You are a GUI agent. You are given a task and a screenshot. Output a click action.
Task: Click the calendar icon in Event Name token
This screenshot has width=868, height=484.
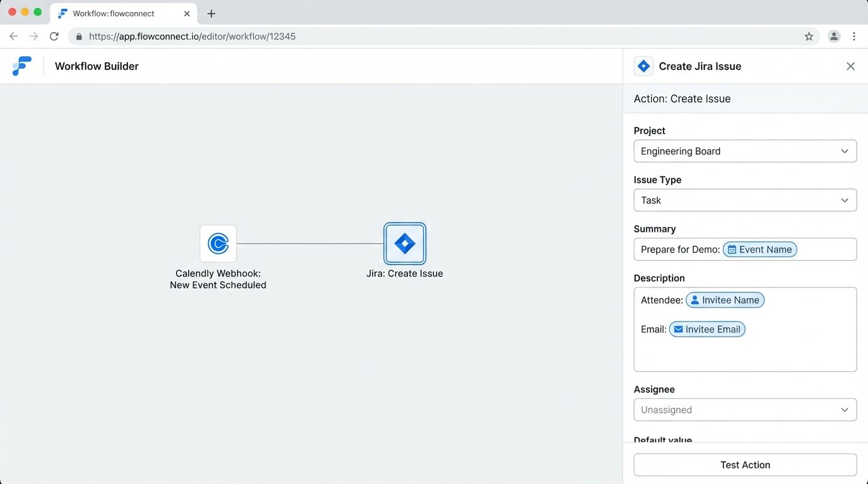[x=735, y=249]
